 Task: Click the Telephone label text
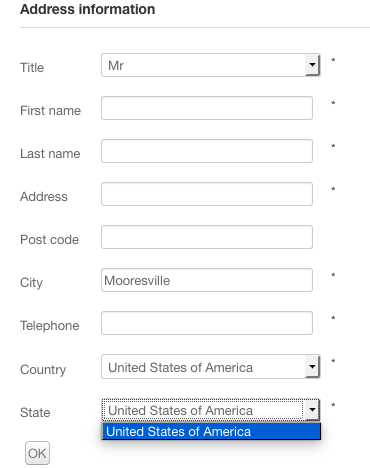[x=50, y=326]
